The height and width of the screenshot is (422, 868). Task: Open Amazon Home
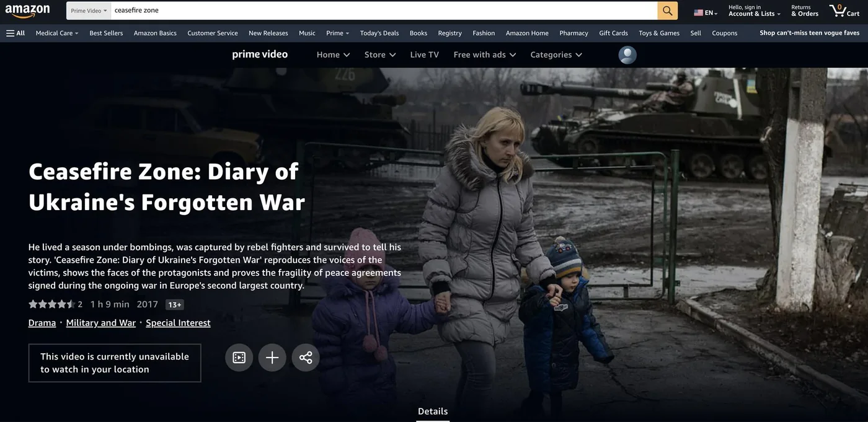[x=527, y=33]
